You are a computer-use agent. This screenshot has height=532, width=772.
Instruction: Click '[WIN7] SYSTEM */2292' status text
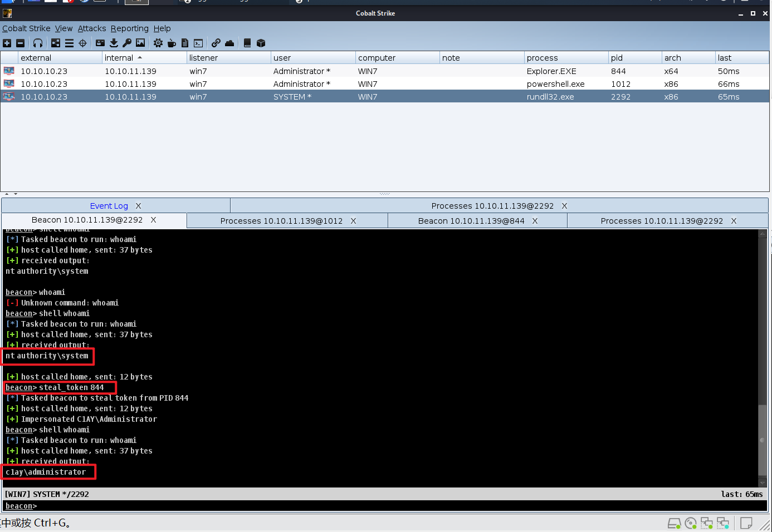[47, 494]
